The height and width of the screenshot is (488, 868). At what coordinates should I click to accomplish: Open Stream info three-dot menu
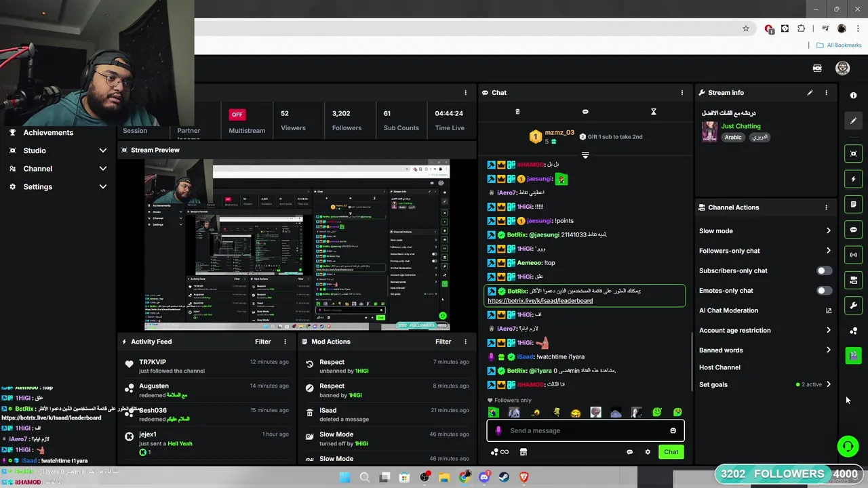click(826, 93)
